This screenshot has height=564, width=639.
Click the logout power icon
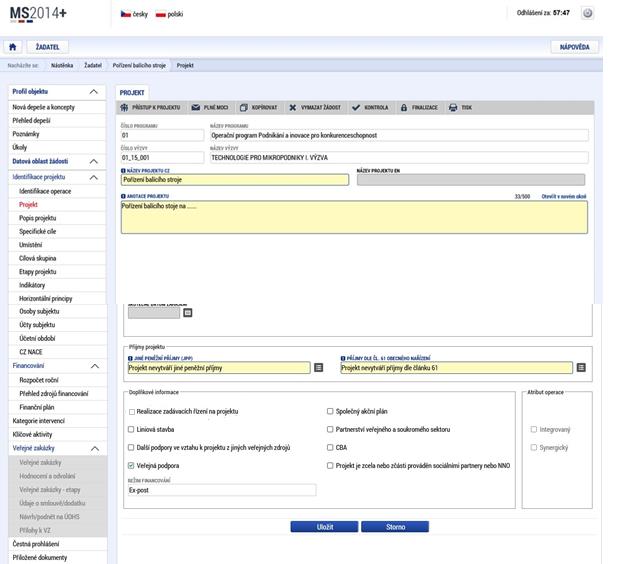587,13
